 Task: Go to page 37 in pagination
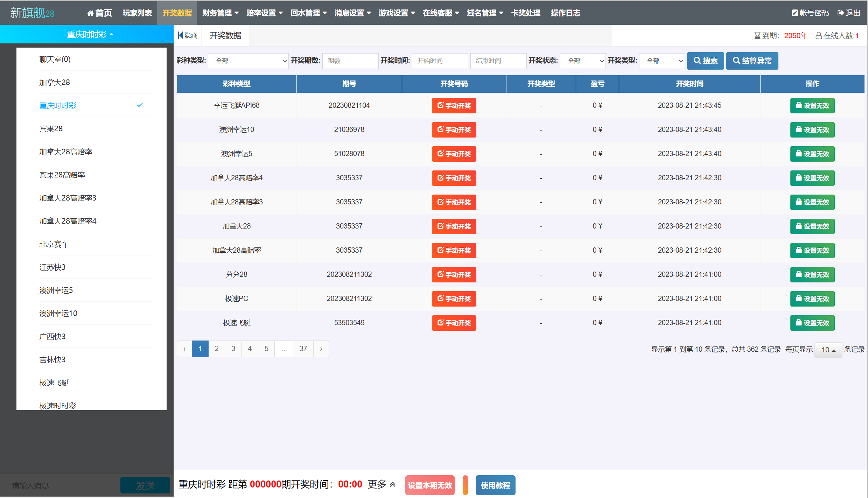pyautogui.click(x=303, y=349)
